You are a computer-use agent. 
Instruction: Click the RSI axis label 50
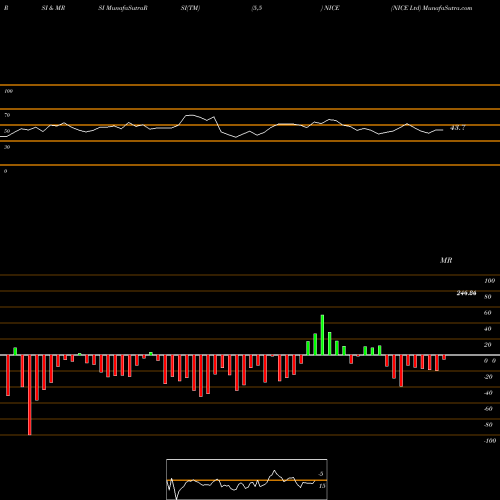(7, 131)
